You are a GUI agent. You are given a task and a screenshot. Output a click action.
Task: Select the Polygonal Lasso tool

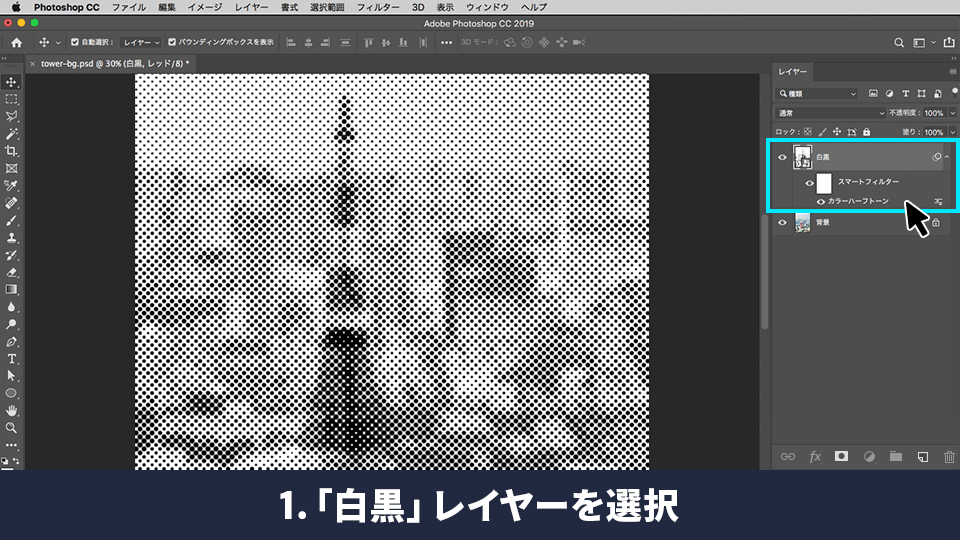(x=11, y=116)
